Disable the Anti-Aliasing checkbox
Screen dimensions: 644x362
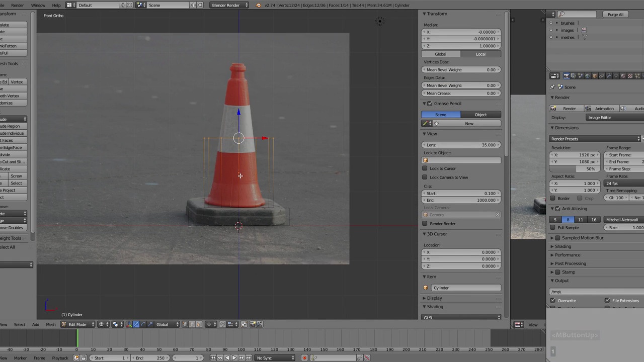(x=557, y=209)
